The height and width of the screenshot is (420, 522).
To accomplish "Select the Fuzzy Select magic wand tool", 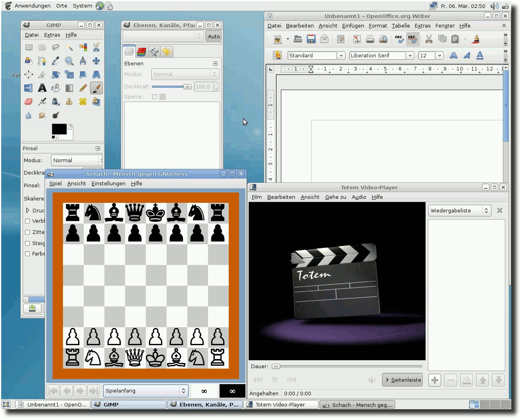I will [69, 47].
